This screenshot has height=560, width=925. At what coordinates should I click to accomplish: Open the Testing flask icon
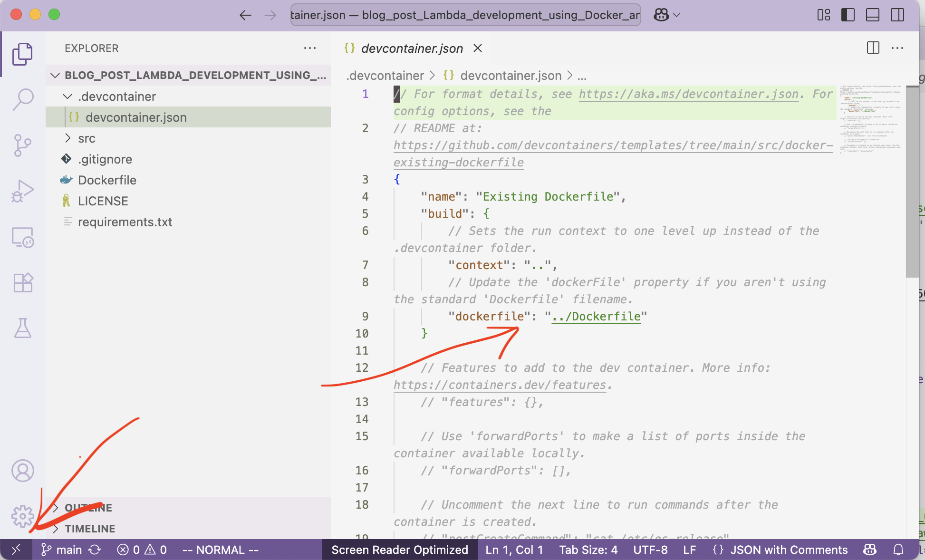point(22,328)
